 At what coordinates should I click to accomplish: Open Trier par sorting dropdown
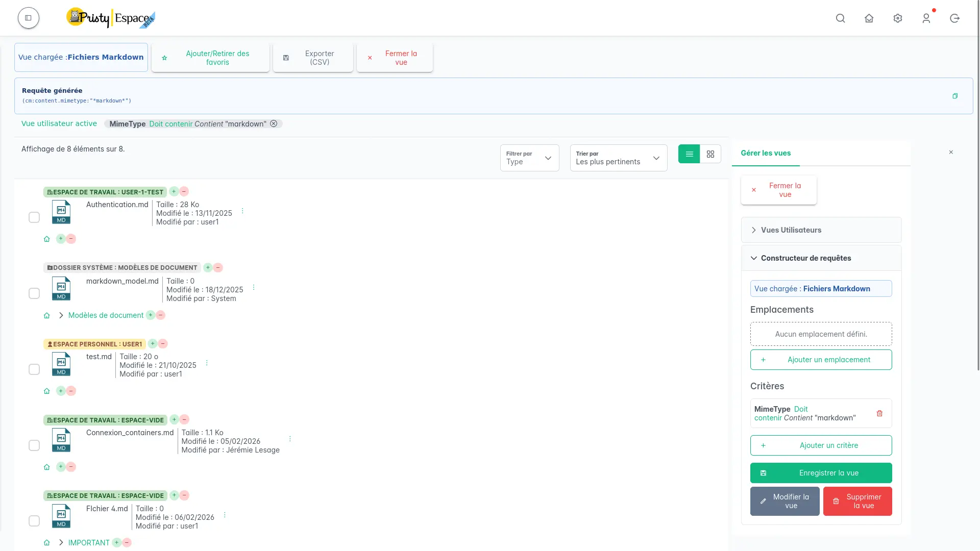(618, 158)
